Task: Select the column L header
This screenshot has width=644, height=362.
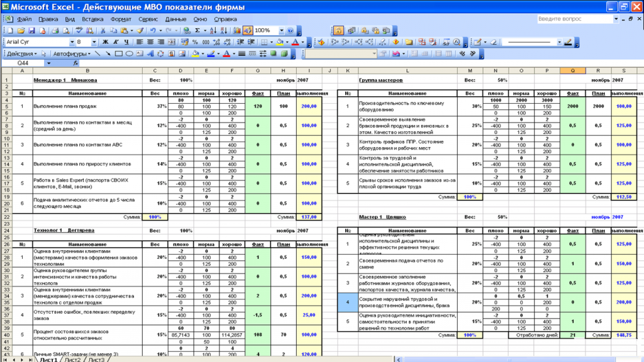Action: point(407,70)
